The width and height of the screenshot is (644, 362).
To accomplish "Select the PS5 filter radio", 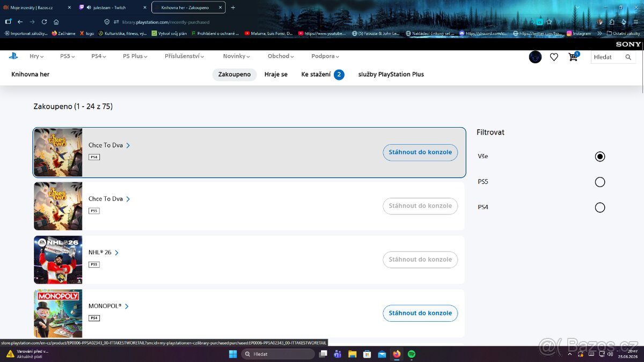I will [600, 182].
